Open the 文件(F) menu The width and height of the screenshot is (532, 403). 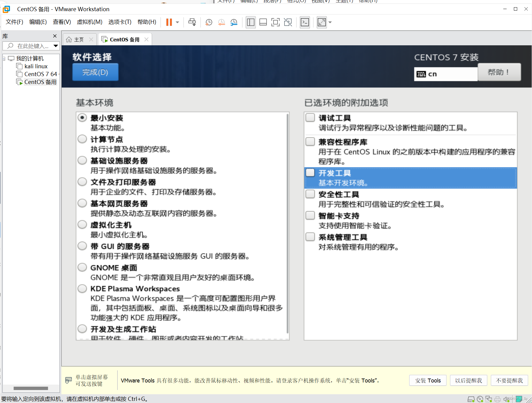(x=15, y=22)
